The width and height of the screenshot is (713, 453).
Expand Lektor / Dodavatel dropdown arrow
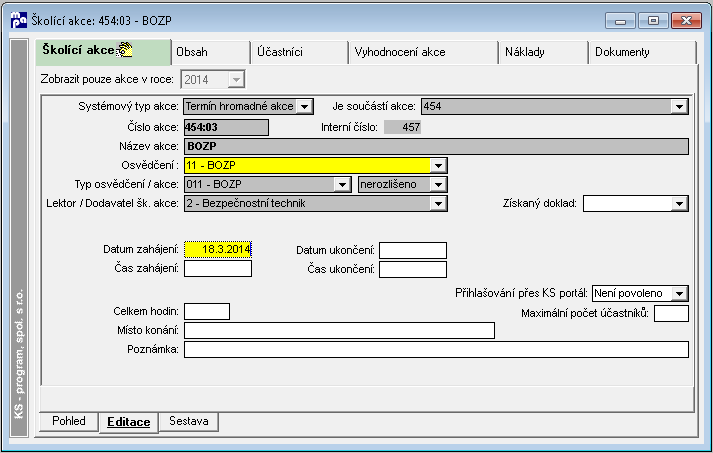tap(438, 204)
